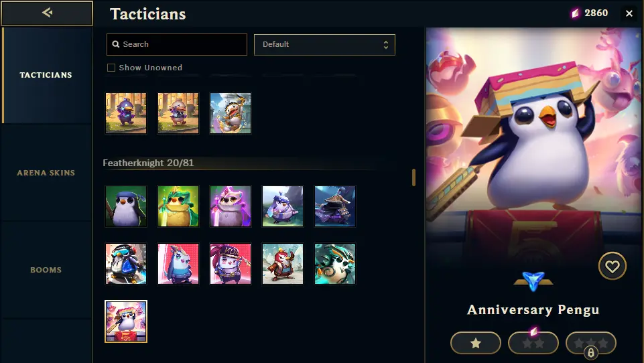Enable the Show Unowned checkbox
644x363 pixels.
111,68
